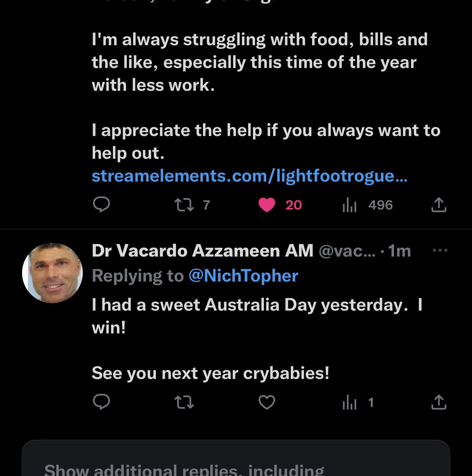Viewport: 472px width, 476px height.
Task: Share the Australia Day reply
Action: click(x=439, y=402)
